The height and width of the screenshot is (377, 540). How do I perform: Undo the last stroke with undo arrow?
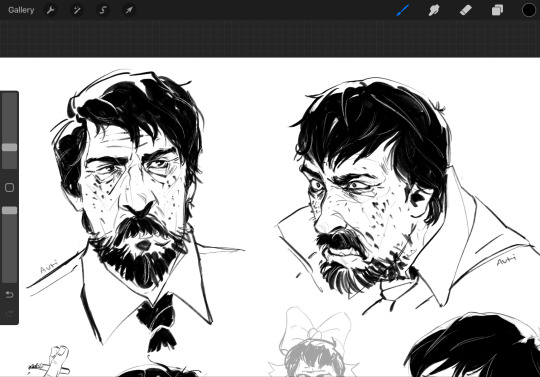pos(9,295)
